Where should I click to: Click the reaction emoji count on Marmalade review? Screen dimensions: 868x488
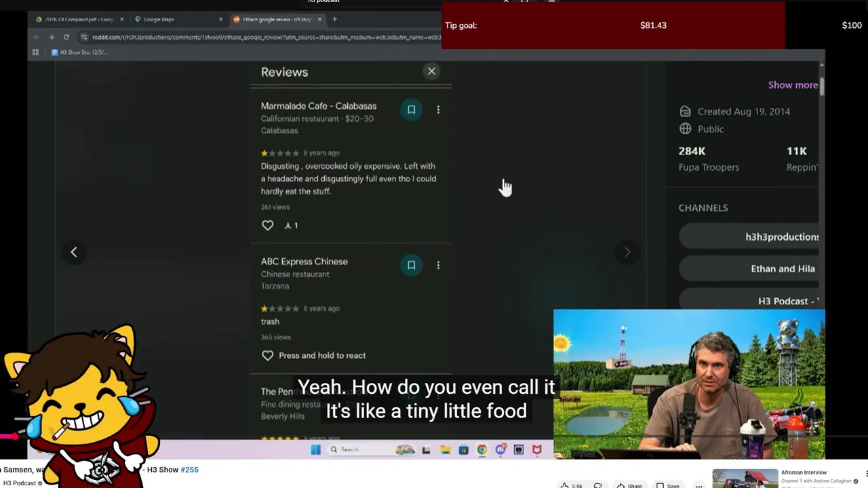291,225
